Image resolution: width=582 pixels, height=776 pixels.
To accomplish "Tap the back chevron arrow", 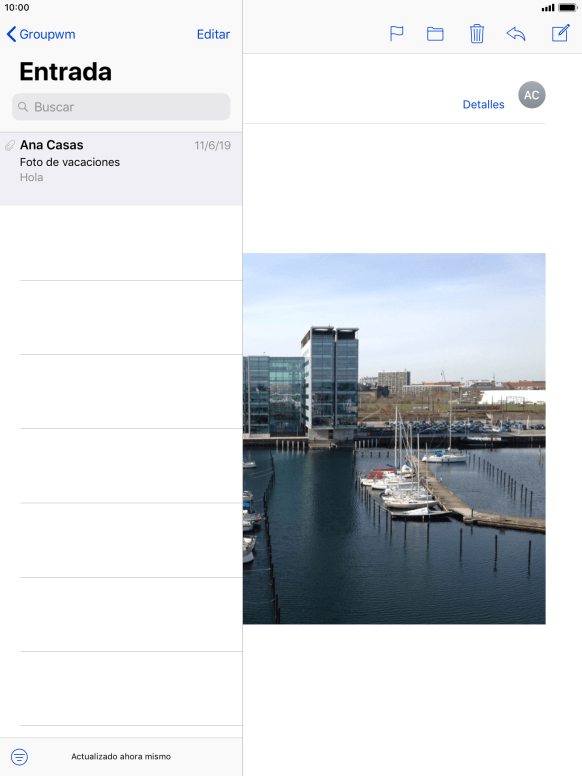I will click(11, 34).
